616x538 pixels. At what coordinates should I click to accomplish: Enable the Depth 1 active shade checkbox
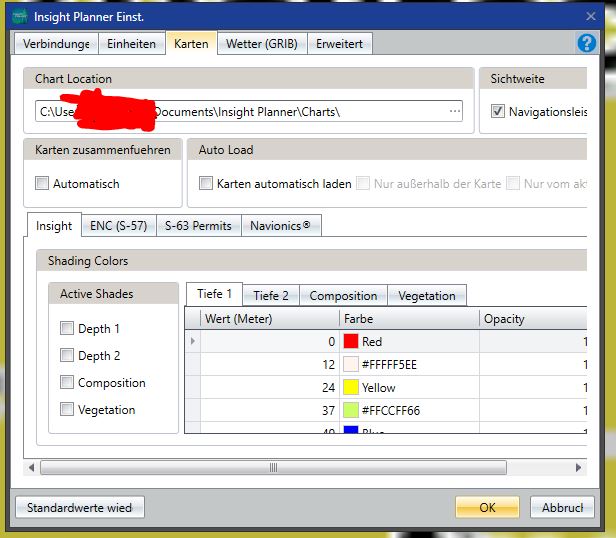(67, 328)
